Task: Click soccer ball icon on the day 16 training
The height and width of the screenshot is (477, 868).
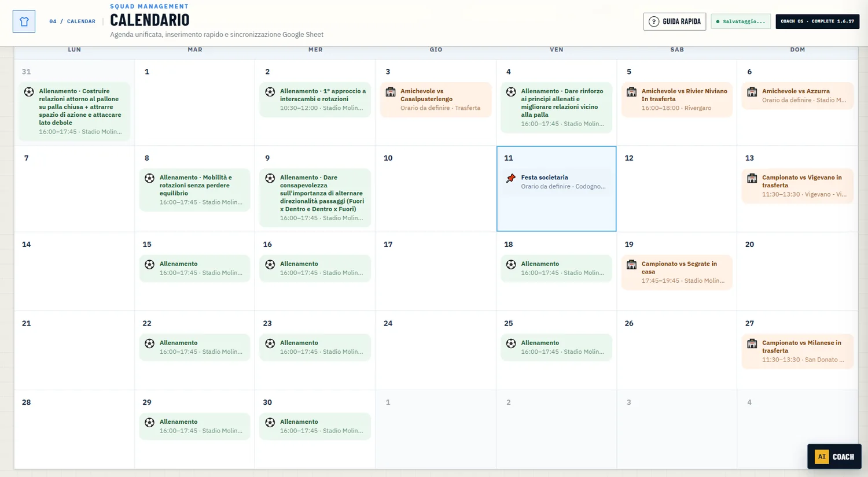Action: coord(270,264)
